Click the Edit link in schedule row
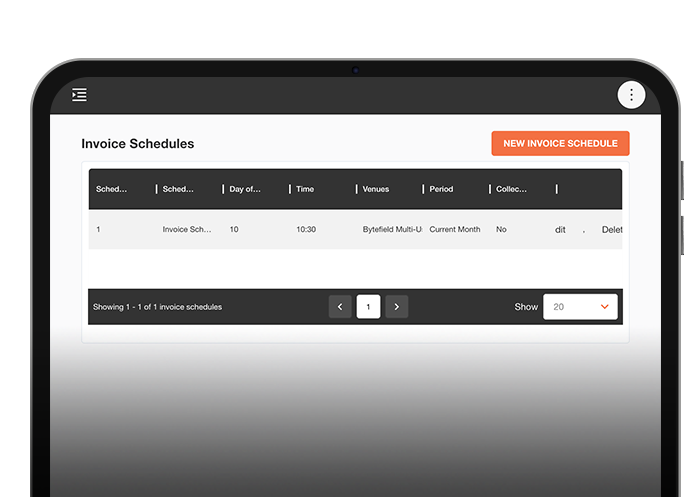 (560, 230)
